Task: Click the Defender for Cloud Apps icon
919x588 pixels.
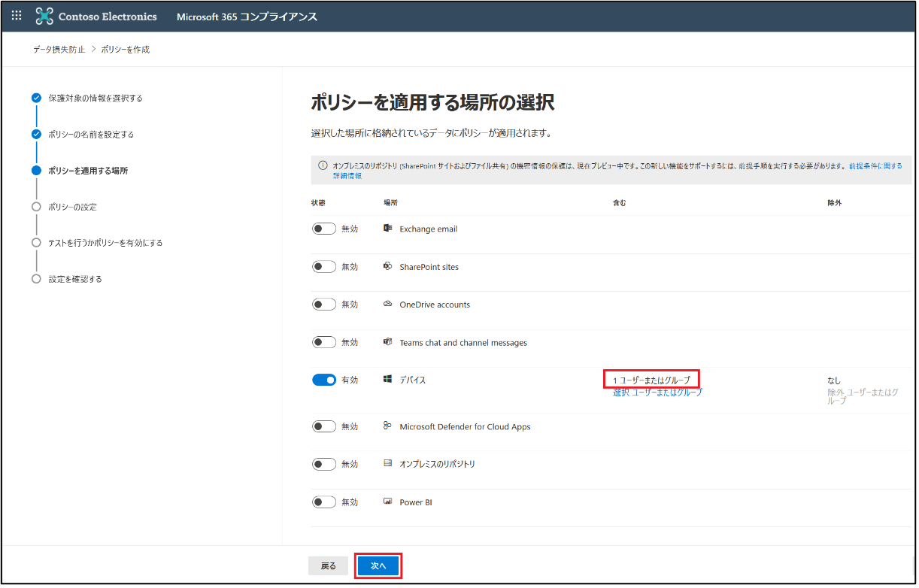Action: 388,426
